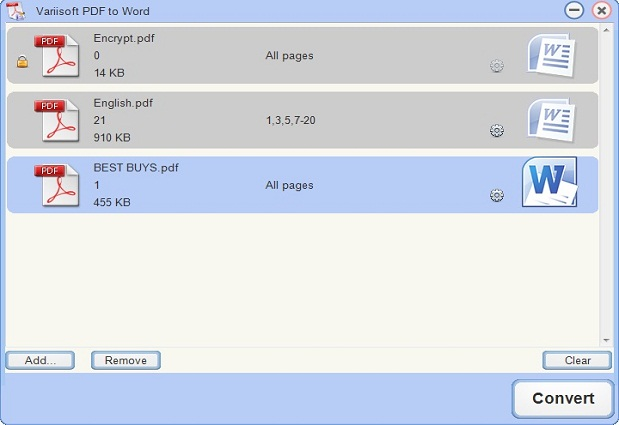Click scrollbar up arrow of file list

[x=606, y=30]
